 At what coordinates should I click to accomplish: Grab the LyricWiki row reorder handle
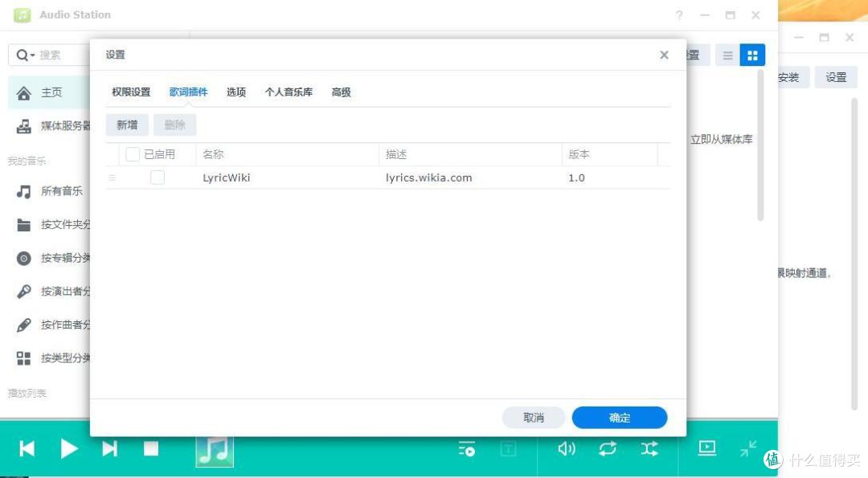pos(113,178)
